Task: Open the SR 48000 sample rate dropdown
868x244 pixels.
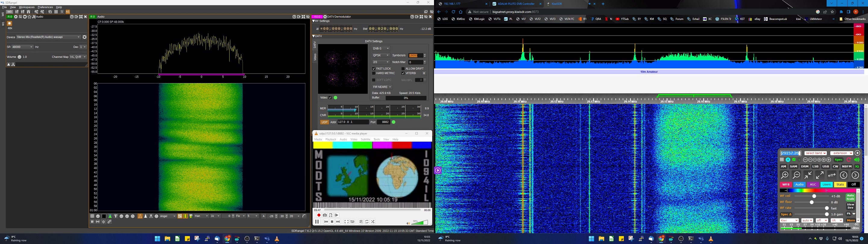Action: coord(23,47)
